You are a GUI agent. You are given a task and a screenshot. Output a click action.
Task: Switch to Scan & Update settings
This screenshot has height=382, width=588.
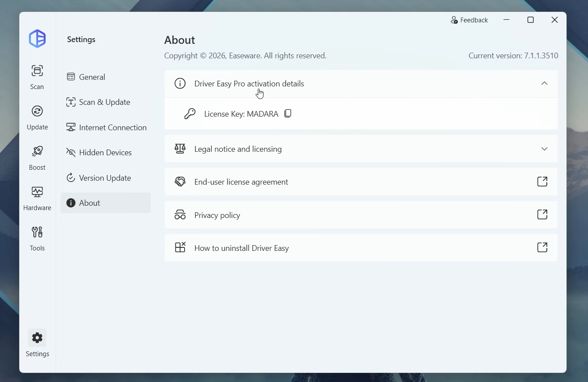pyautogui.click(x=105, y=102)
